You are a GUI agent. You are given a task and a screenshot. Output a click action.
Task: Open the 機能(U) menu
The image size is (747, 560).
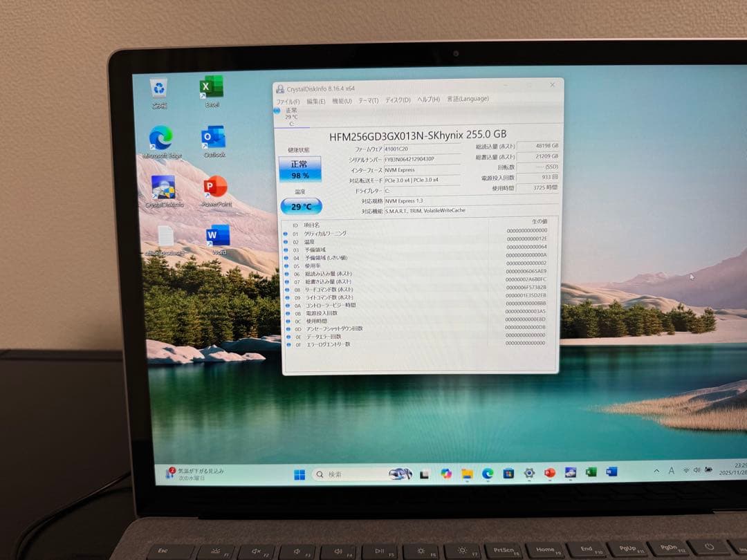pos(342,101)
